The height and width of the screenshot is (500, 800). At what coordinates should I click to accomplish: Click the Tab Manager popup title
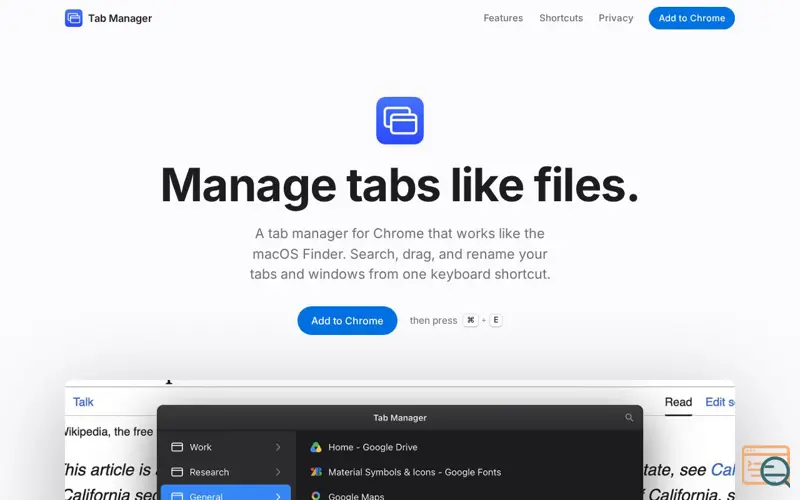click(399, 417)
